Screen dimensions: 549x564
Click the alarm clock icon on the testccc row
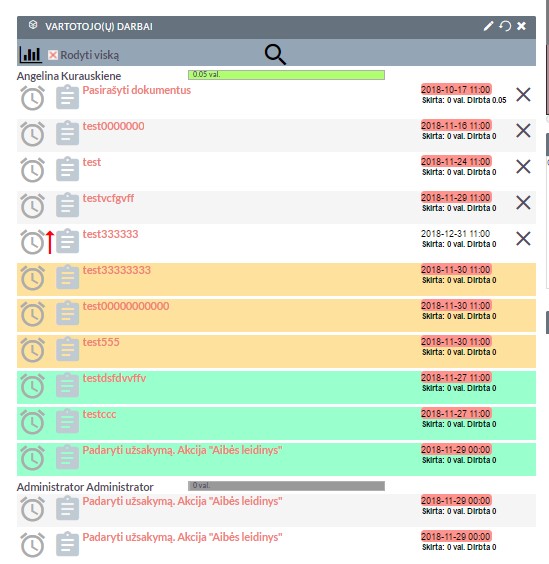click(32, 422)
